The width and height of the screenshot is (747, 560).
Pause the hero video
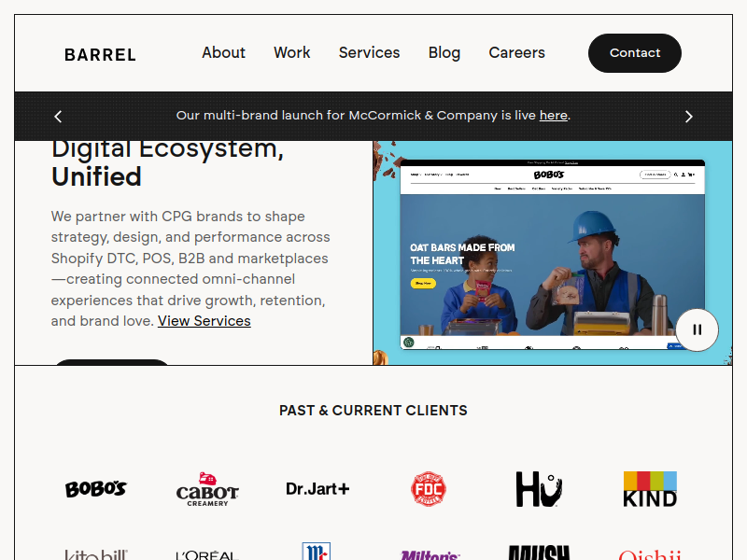click(x=697, y=329)
